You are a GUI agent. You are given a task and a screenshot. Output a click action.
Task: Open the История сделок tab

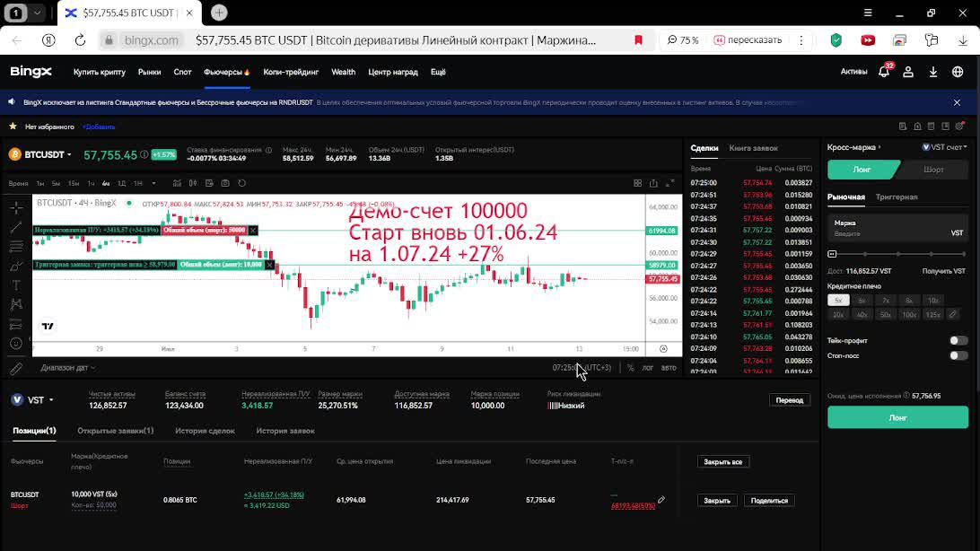[x=205, y=431]
